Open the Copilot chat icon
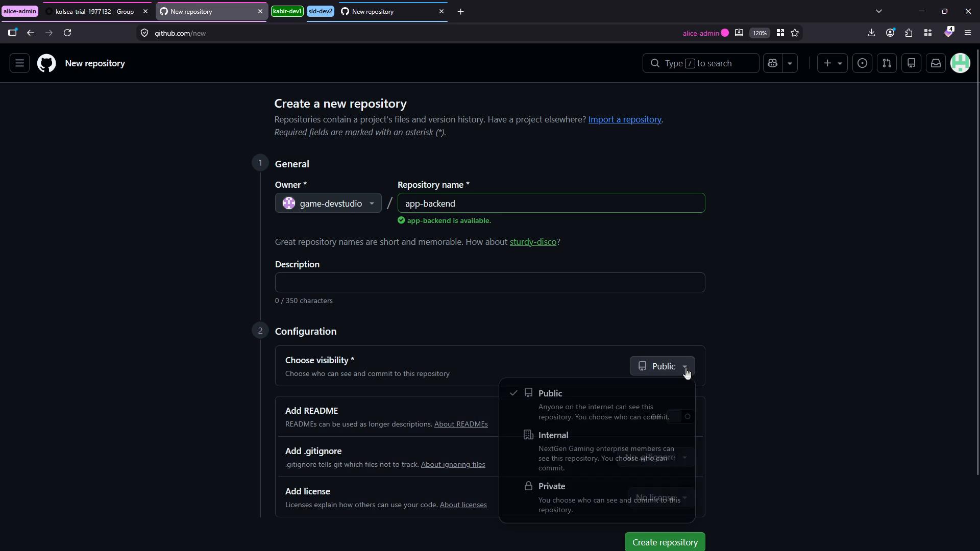Viewport: 980px width, 551px height. pos(772,63)
